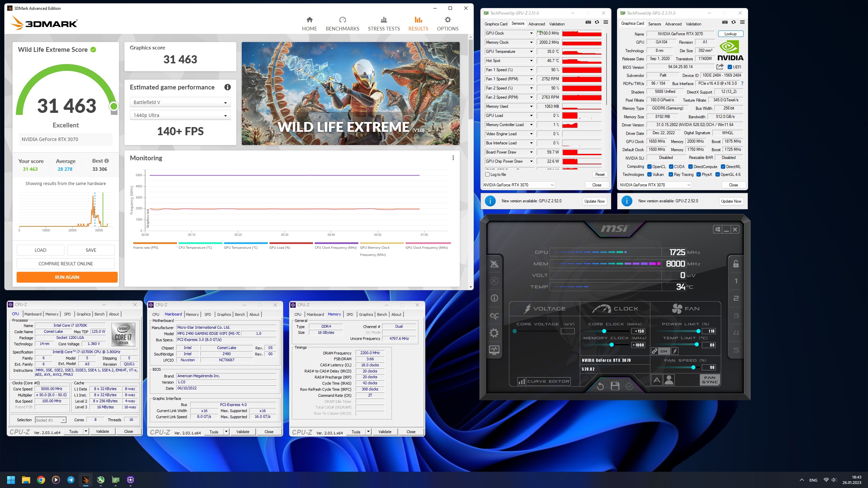Click info icon next to Best score
Screen dimensions: 868x488
point(106,161)
